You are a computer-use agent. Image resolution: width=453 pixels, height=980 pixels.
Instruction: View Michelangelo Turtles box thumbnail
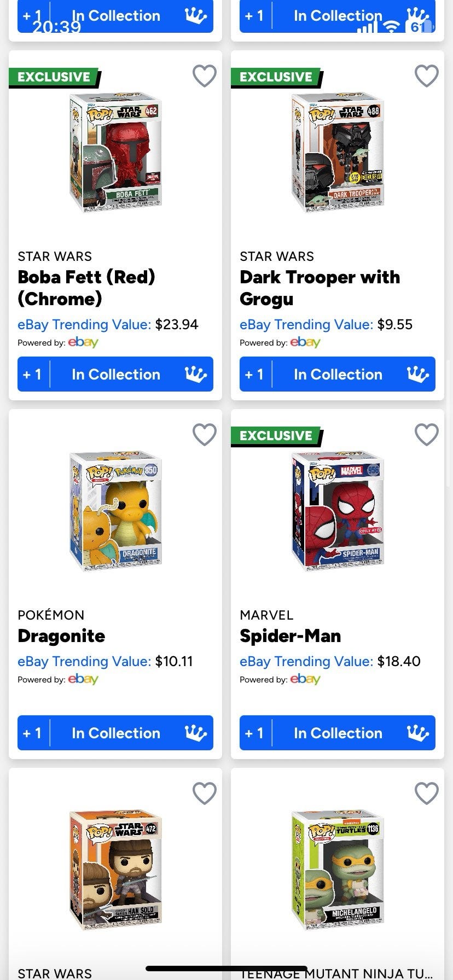pyautogui.click(x=338, y=870)
